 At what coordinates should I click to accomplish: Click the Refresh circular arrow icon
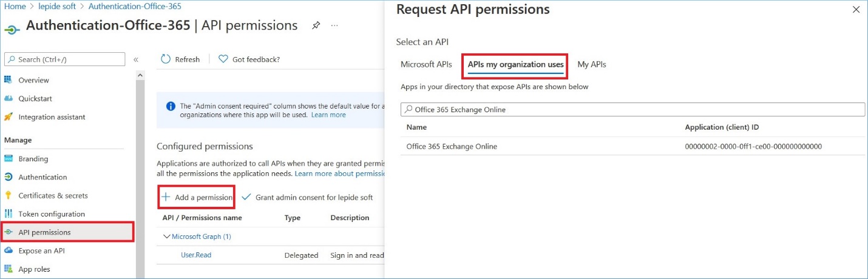tap(166, 59)
